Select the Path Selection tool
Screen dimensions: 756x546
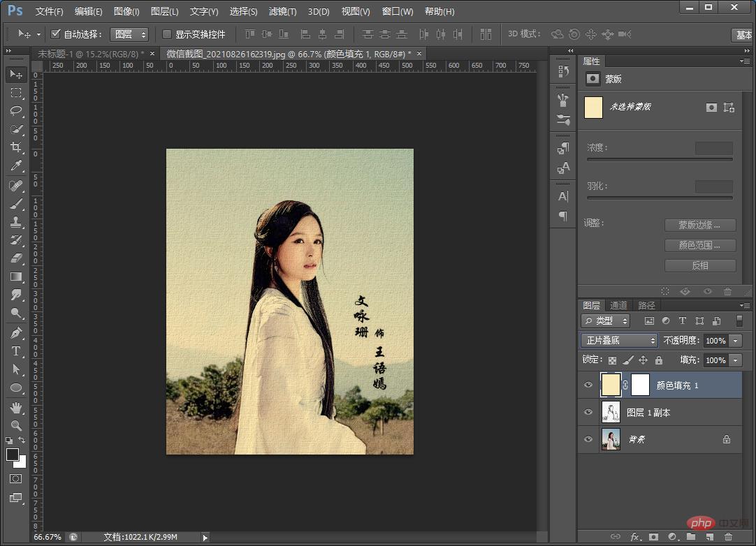click(x=16, y=369)
